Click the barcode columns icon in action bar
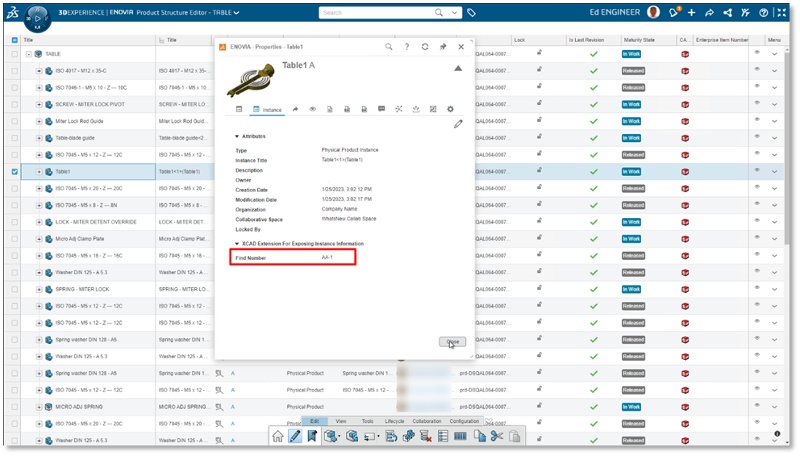Screen dimensions: 800x456 pos(460,436)
